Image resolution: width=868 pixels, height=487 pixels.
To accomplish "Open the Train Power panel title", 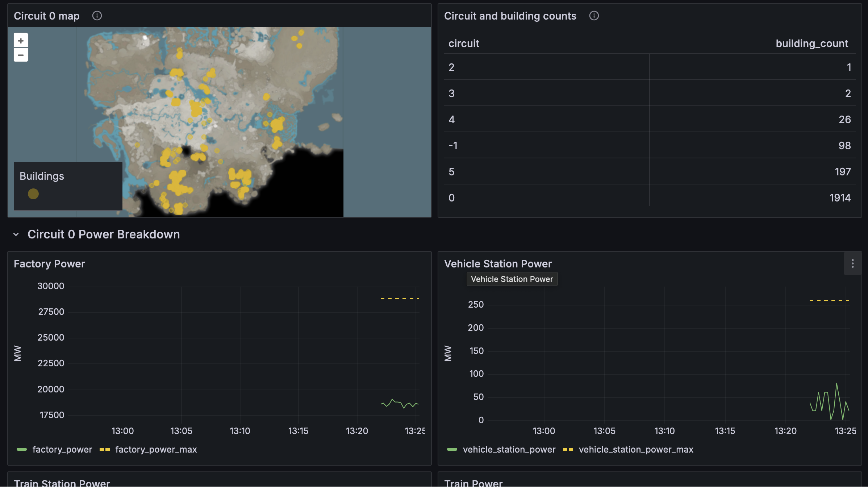I will tap(473, 483).
